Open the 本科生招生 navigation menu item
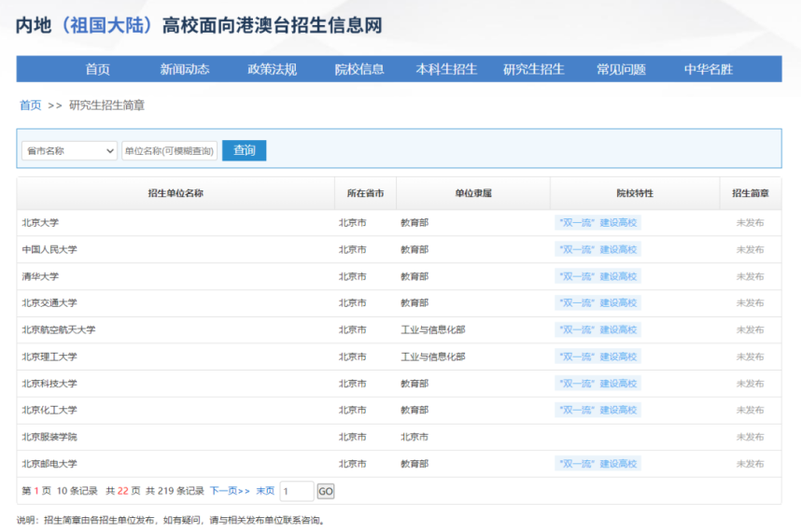The image size is (801, 532). (x=446, y=69)
